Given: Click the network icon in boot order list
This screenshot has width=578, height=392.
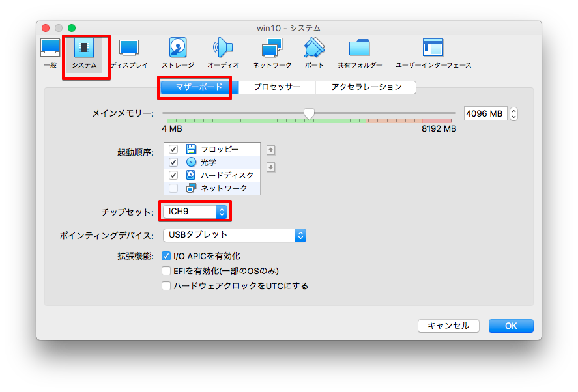Looking at the screenshot, I should [191, 188].
